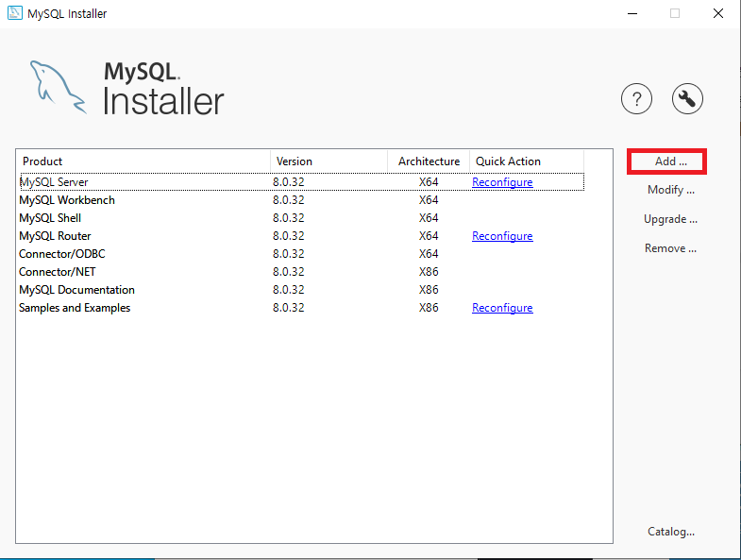Open the help question mark icon
Viewport: 741px width, 560px height.
pyautogui.click(x=636, y=99)
